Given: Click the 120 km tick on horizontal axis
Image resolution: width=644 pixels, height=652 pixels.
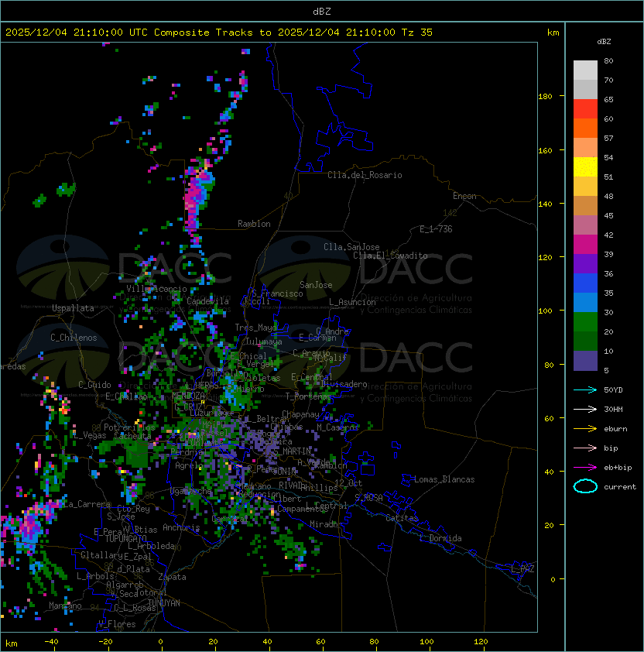Looking at the screenshot, I should 481,642.
